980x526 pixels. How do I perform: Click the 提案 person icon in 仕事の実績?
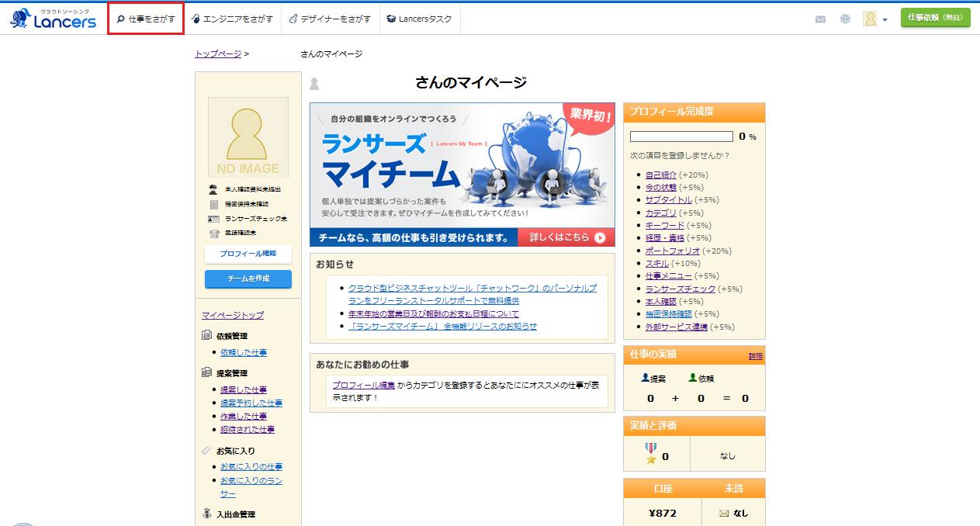coord(645,378)
